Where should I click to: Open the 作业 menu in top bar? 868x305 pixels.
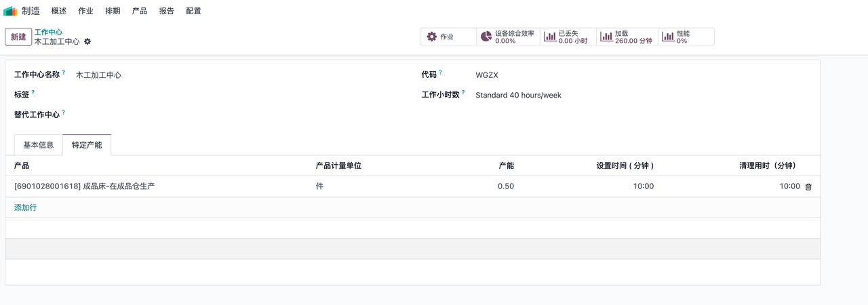86,11
